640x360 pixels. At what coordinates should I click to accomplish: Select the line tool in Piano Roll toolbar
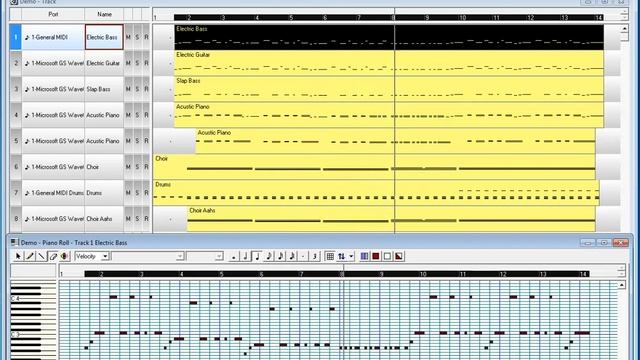pos(41,256)
